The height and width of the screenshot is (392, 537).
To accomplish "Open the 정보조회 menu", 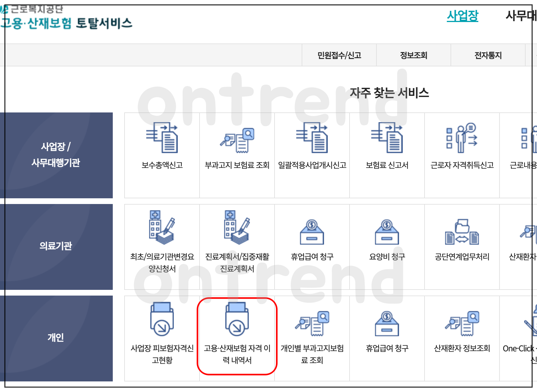I will click(x=414, y=55).
